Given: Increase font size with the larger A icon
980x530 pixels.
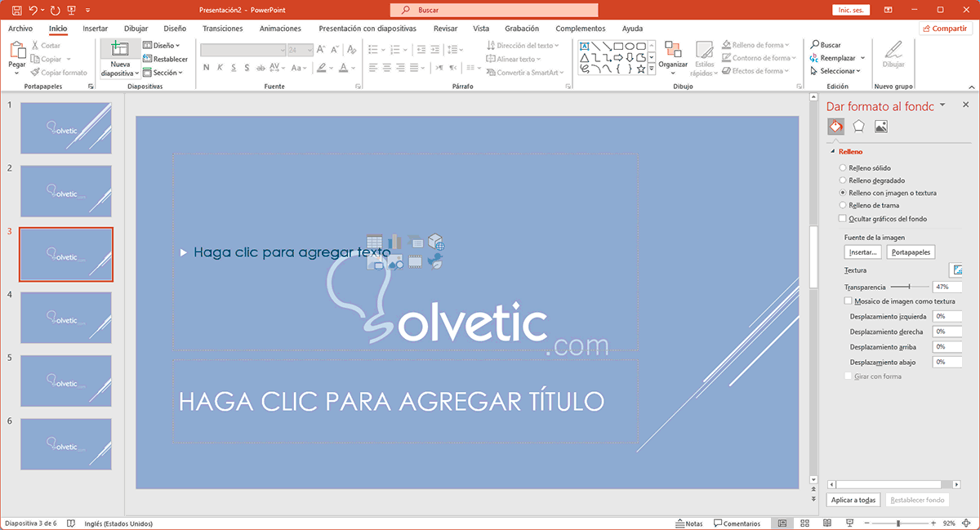Looking at the screenshot, I should click(322, 50).
